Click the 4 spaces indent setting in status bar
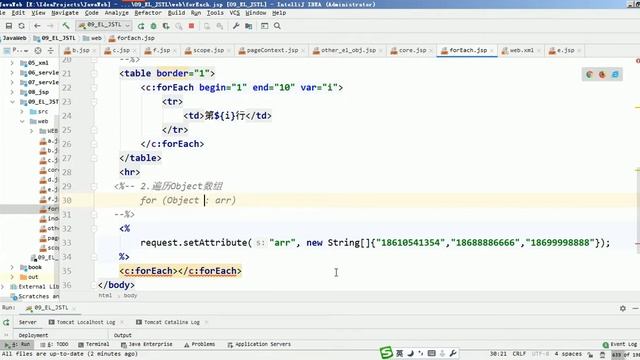This screenshot has width=640, height=360. tap(568, 354)
